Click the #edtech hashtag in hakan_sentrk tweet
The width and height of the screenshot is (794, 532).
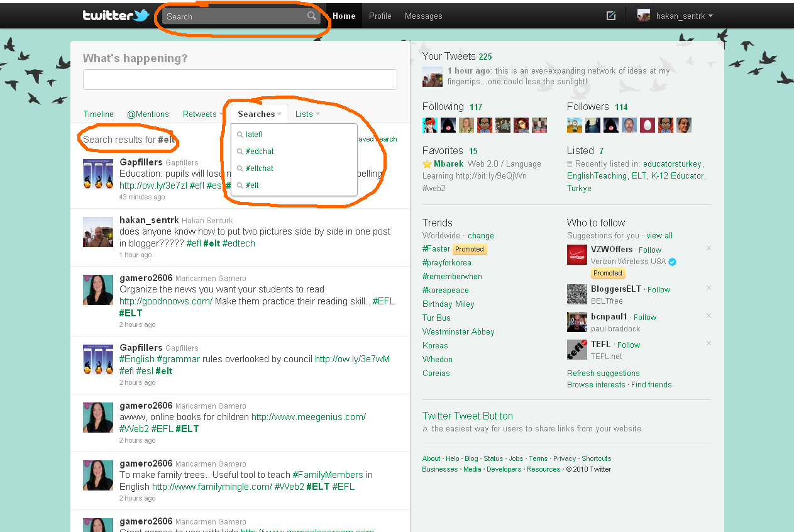[239, 243]
